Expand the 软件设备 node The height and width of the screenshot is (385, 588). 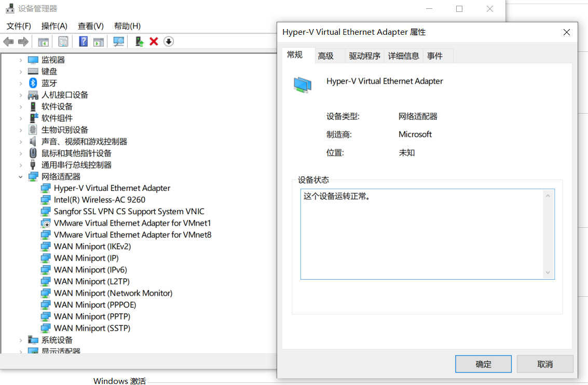(x=21, y=106)
